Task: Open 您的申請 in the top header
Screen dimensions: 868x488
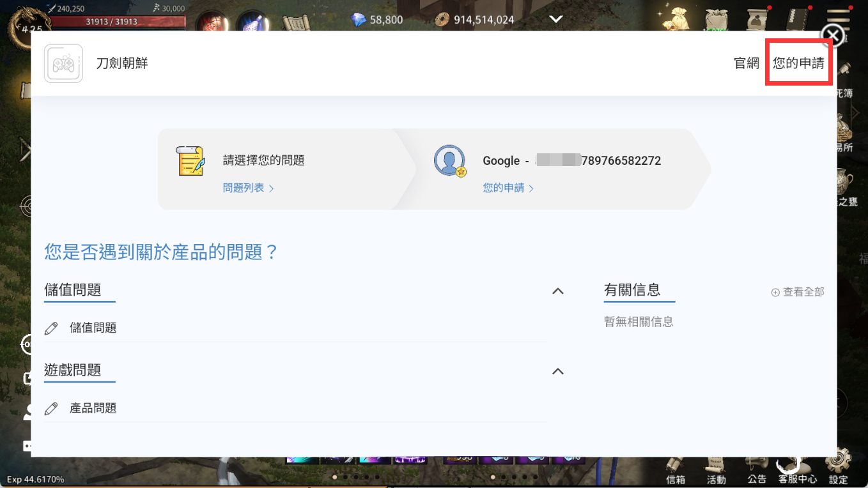Action: pos(798,63)
